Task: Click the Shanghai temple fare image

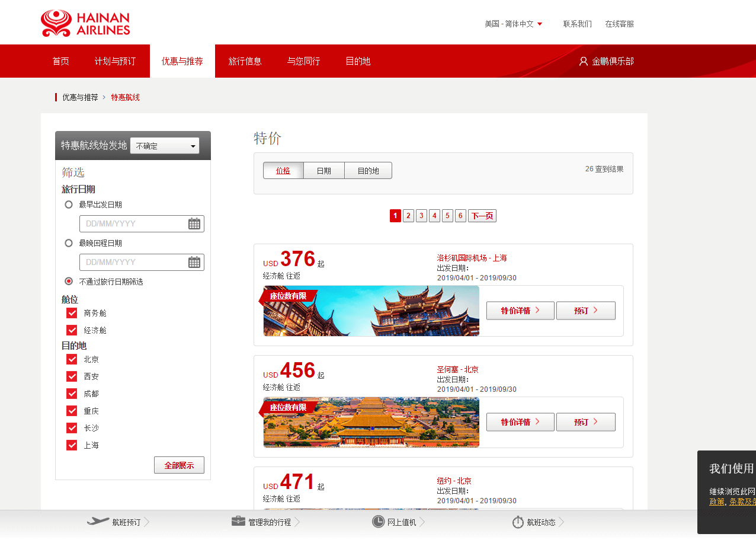Action: pos(371,311)
